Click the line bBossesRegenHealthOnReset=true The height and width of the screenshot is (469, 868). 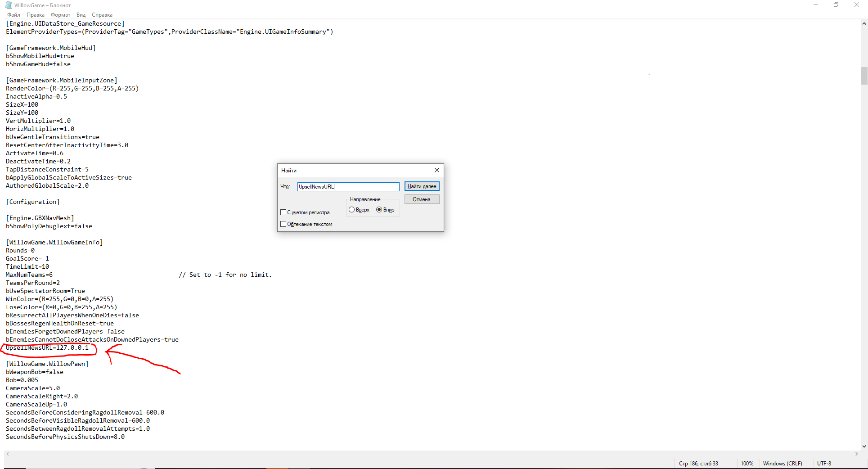[x=60, y=324]
